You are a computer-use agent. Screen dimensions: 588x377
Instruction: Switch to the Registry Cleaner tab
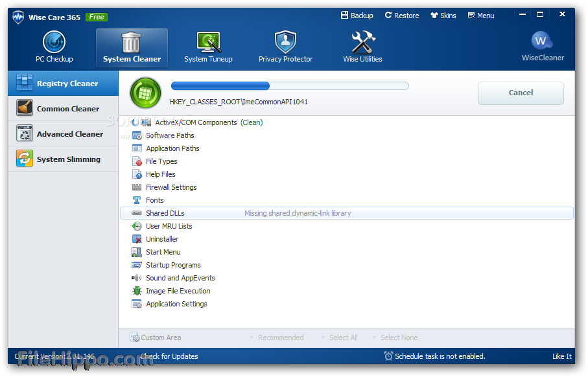63,83
